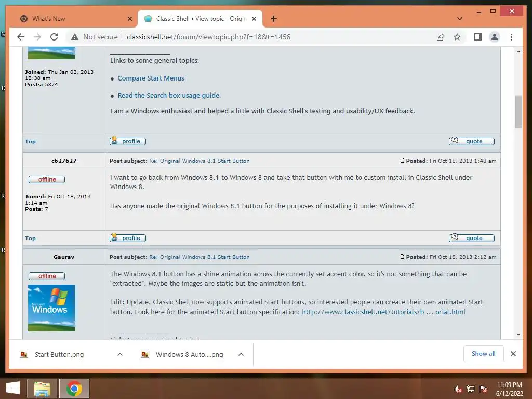Click Gaurav's post subject link

click(x=199, y=257)
